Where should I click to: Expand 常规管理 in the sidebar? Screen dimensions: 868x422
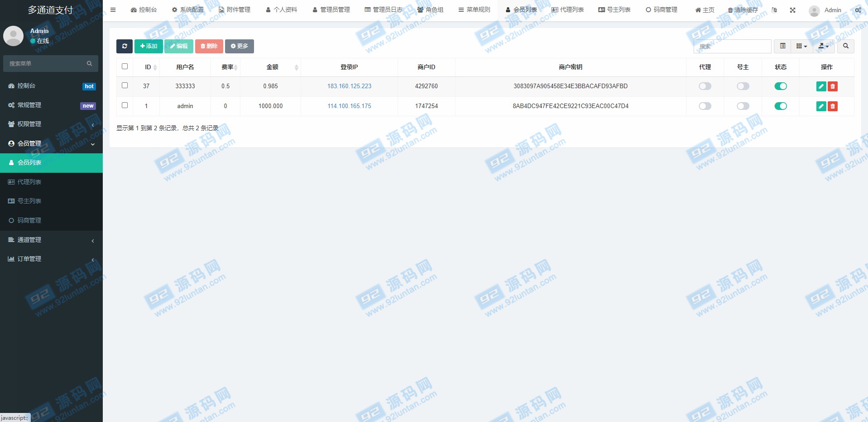[51, 105]
